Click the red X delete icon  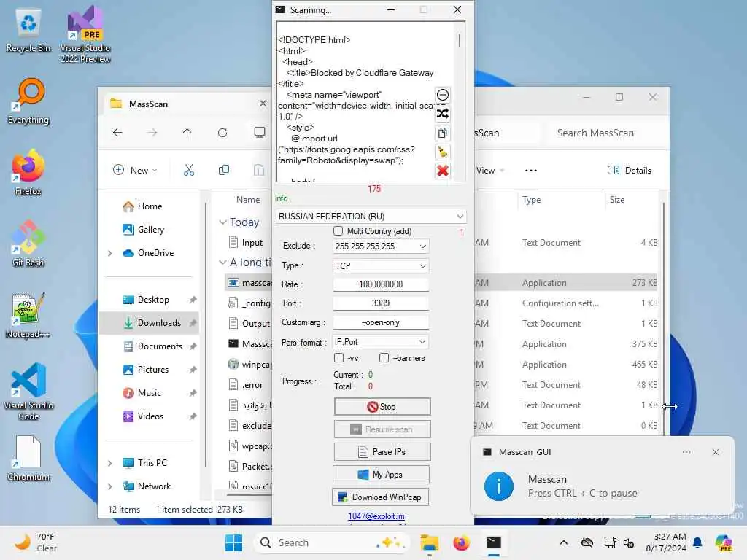tap(443, 171)
